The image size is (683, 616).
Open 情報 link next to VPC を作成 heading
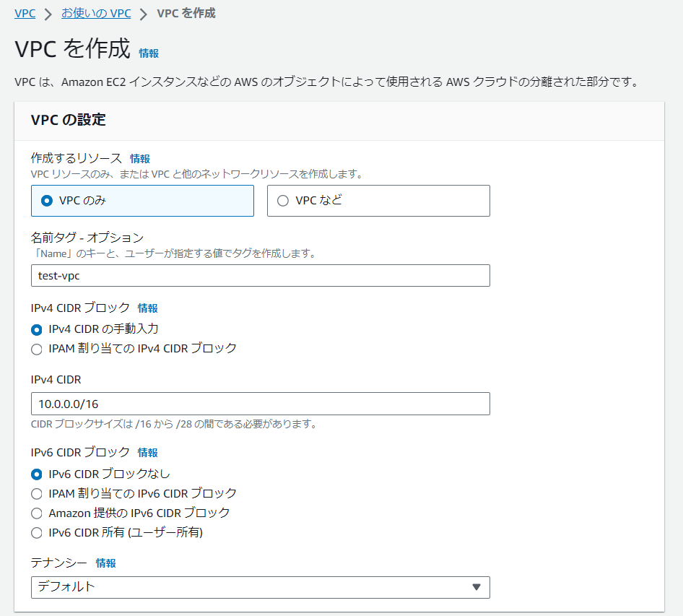149,53
